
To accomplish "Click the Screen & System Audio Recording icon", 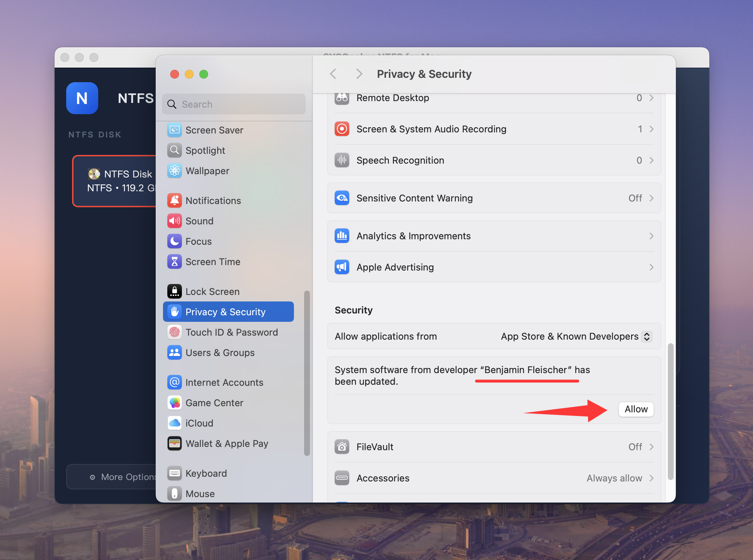I will pyautogui.click(x=342, y=129).
